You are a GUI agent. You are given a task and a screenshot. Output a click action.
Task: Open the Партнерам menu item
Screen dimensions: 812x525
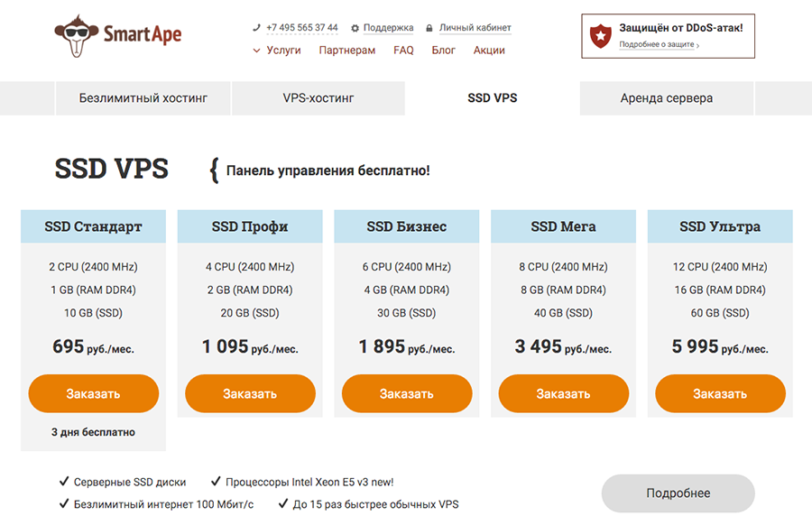(347, 51)
